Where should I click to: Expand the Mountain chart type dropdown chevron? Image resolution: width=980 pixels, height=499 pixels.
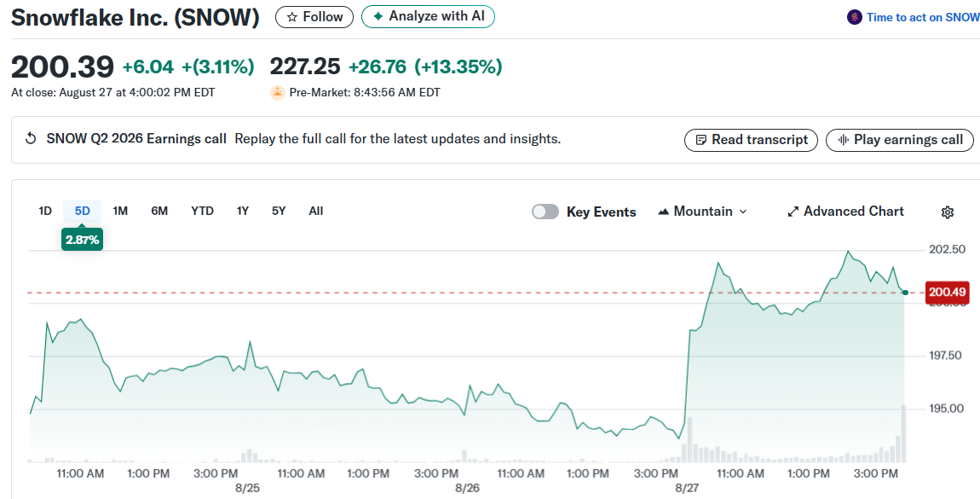(x=742, y=212)
